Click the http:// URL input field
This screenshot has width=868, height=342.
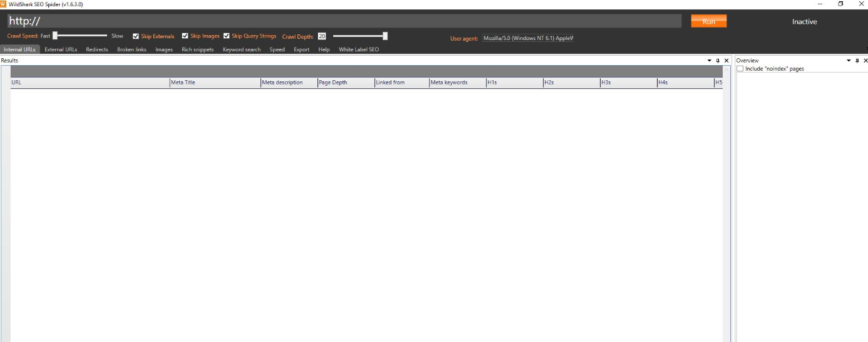coord(344,21)
